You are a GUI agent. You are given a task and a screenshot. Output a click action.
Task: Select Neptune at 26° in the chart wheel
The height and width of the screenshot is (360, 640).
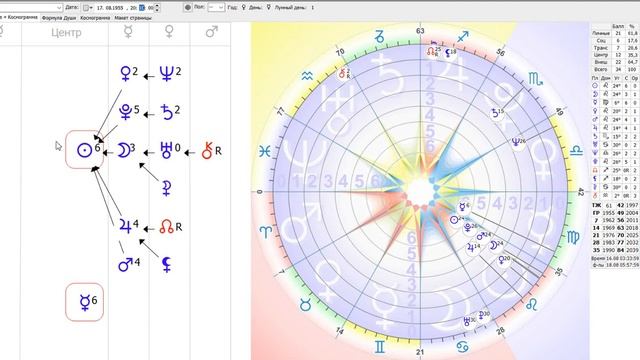(518, 142)
